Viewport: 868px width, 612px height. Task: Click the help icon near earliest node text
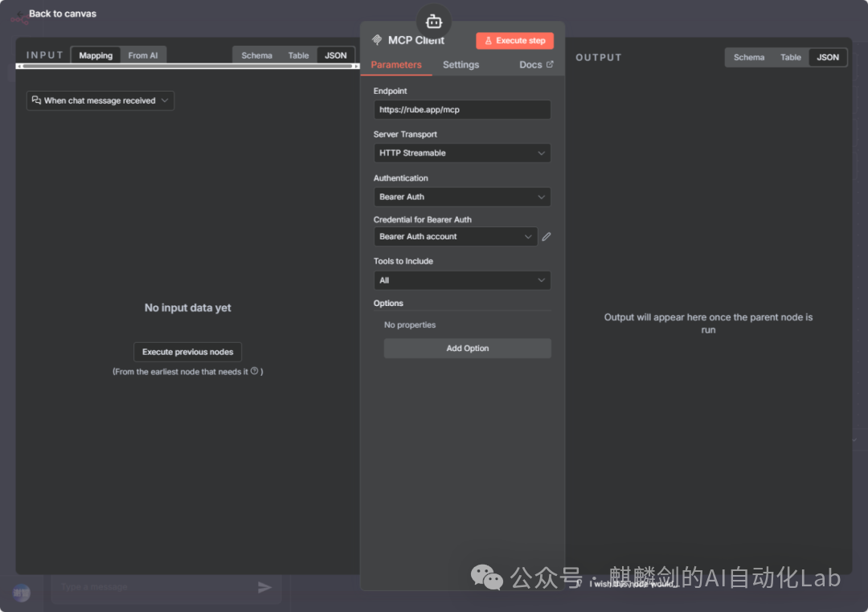pyautogui.click(x=254, y=371)
